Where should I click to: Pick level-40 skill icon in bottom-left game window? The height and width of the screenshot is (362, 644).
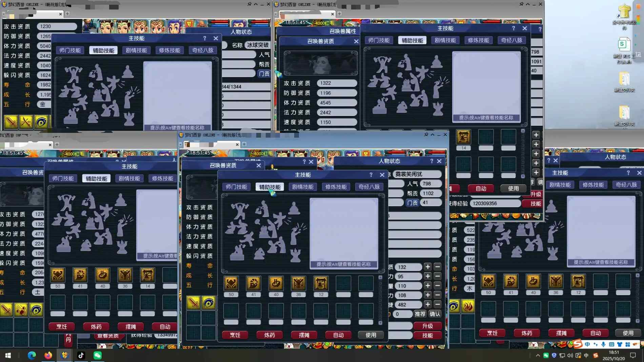coord(102,275)
